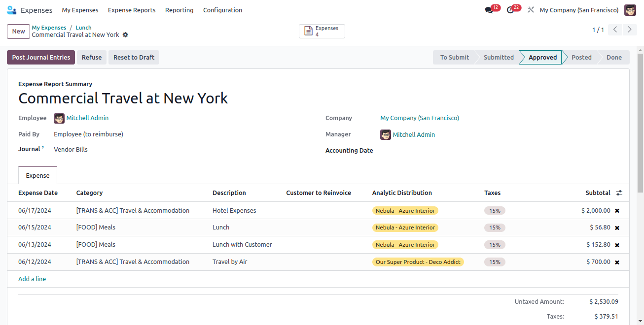
Task: Click the Posted status stage
Action: [581, 57]
